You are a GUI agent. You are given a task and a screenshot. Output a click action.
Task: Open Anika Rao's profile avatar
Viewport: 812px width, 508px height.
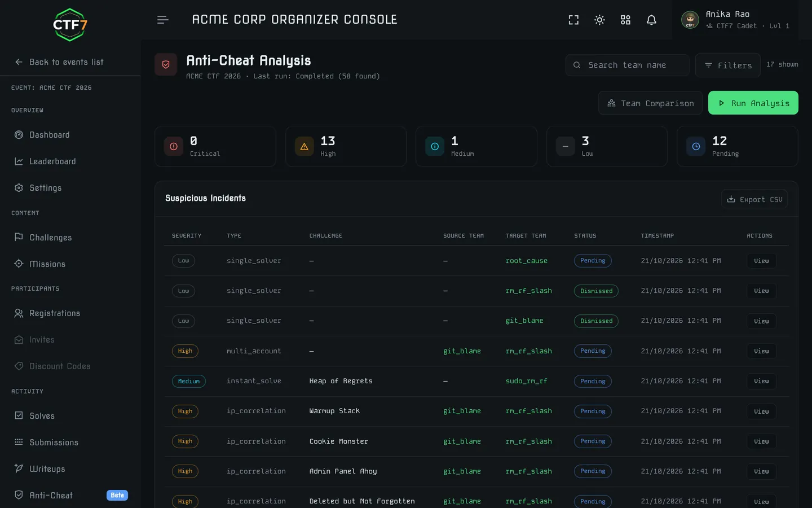(690, 20)
